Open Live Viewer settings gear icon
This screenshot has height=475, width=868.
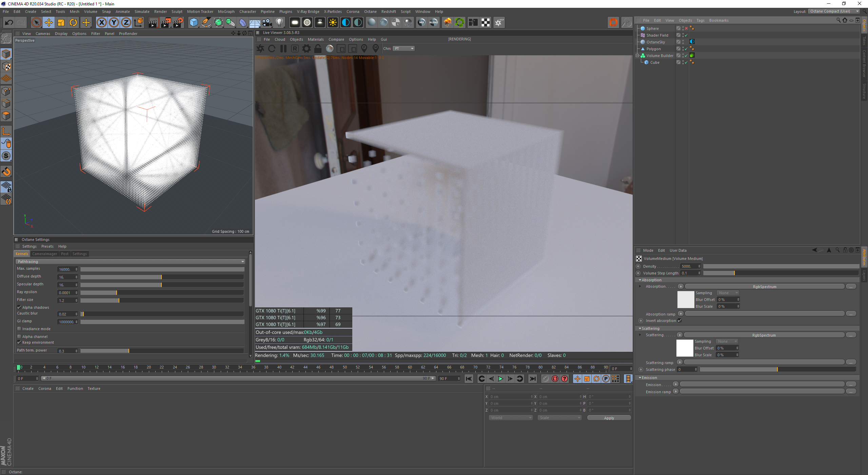tap(306, 49)
